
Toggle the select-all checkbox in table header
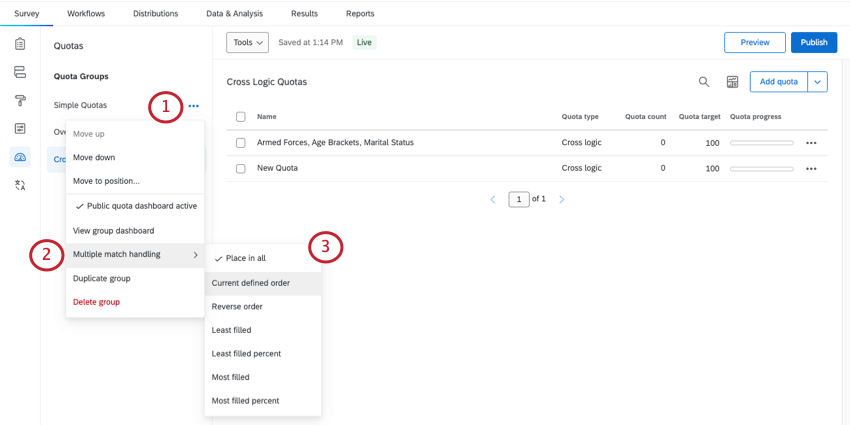(x=241, y=117)
